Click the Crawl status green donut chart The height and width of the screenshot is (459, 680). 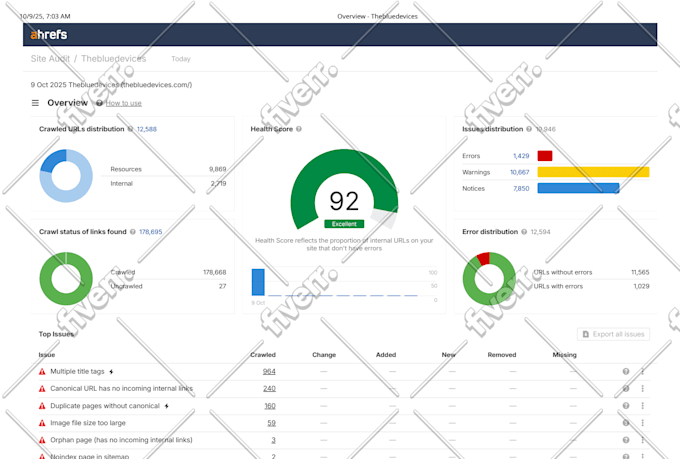pos(66,279)
